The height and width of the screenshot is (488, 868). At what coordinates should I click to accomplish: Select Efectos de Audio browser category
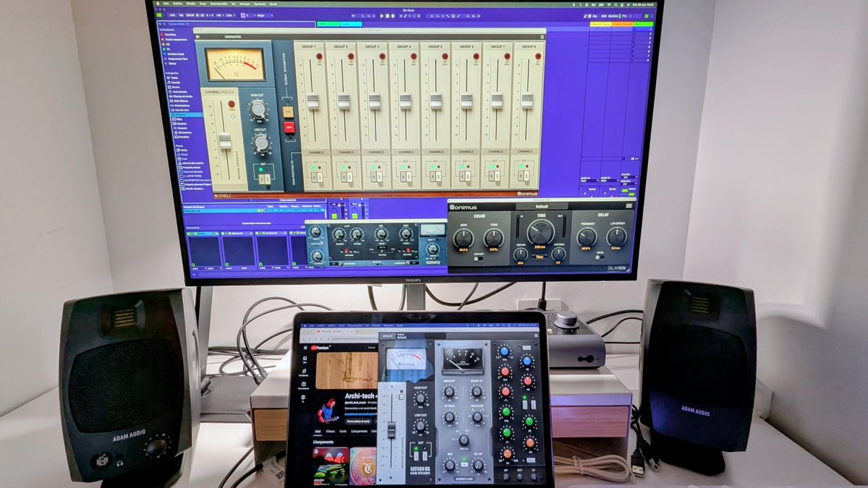click(181, 96)
